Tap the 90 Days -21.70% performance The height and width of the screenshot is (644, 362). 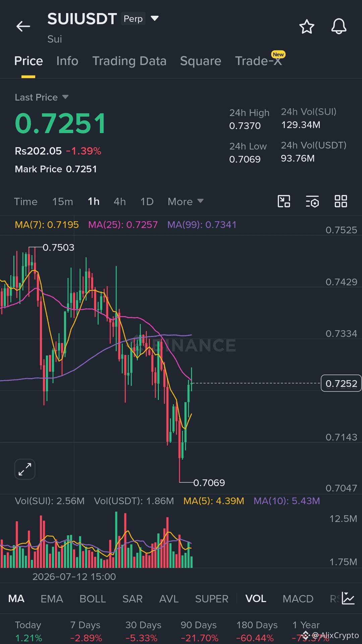[199, 631]
